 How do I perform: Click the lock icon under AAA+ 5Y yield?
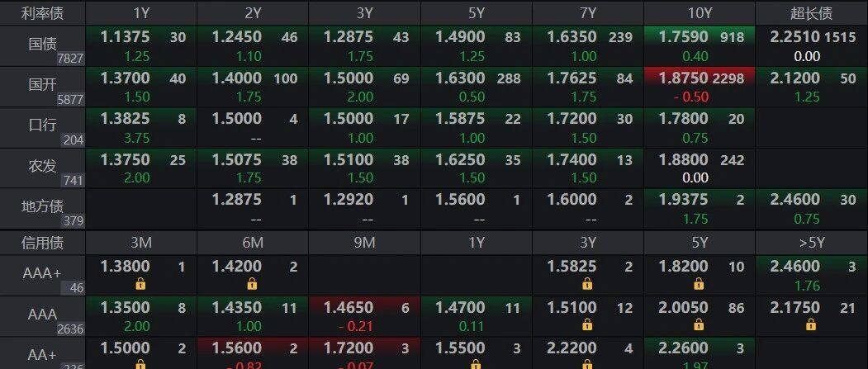tap(699, 284)
